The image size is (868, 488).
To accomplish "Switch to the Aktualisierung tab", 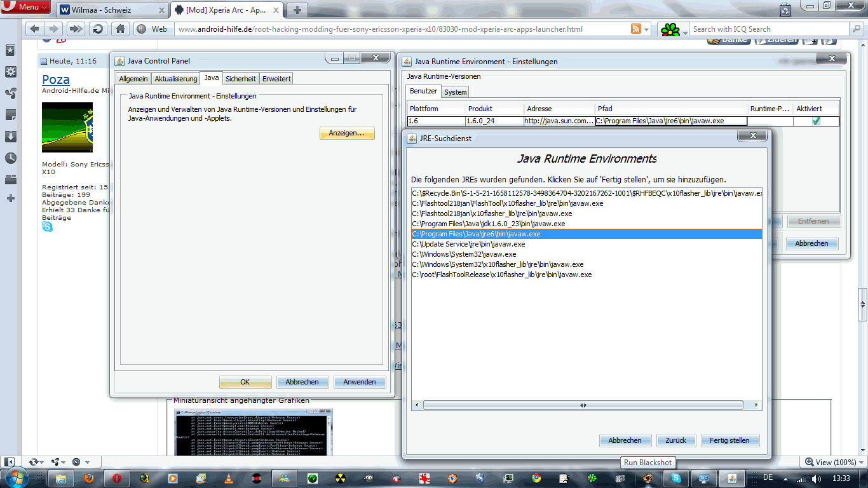I will tap(176, 79).
